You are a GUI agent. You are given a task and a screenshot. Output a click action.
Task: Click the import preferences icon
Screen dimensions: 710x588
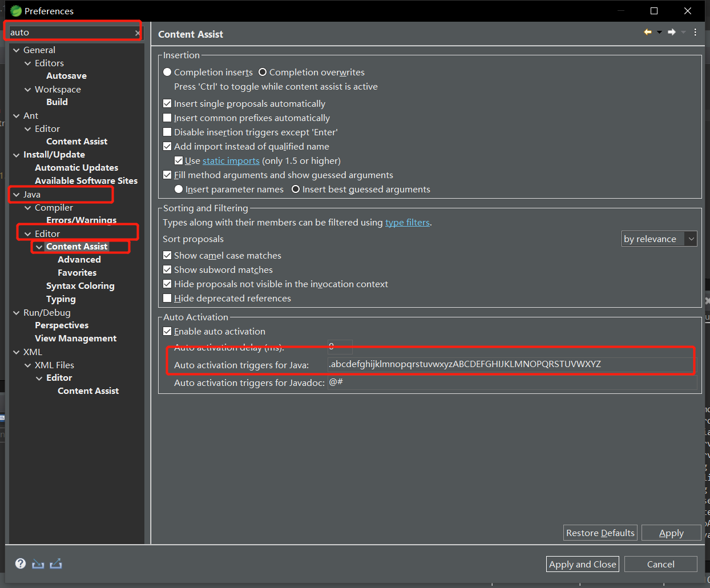(38, 564)
